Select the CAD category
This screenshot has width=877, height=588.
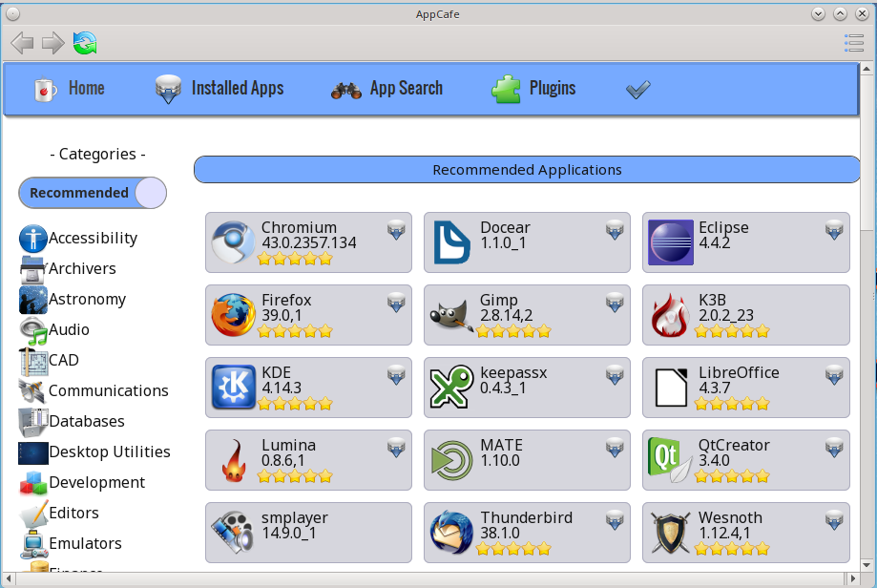[50, 360]
